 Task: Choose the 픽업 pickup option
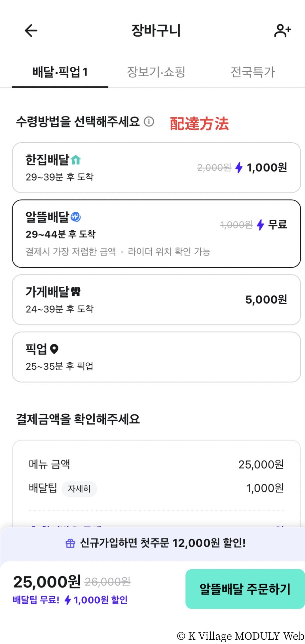pyautogui.click(x=156, y=357)
